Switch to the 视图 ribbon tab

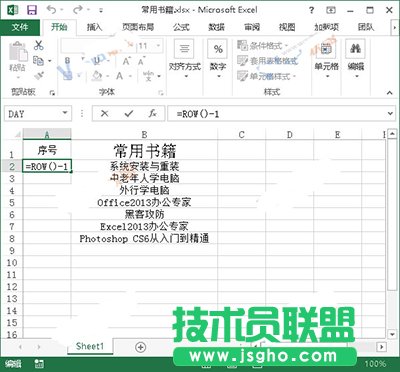287,27
